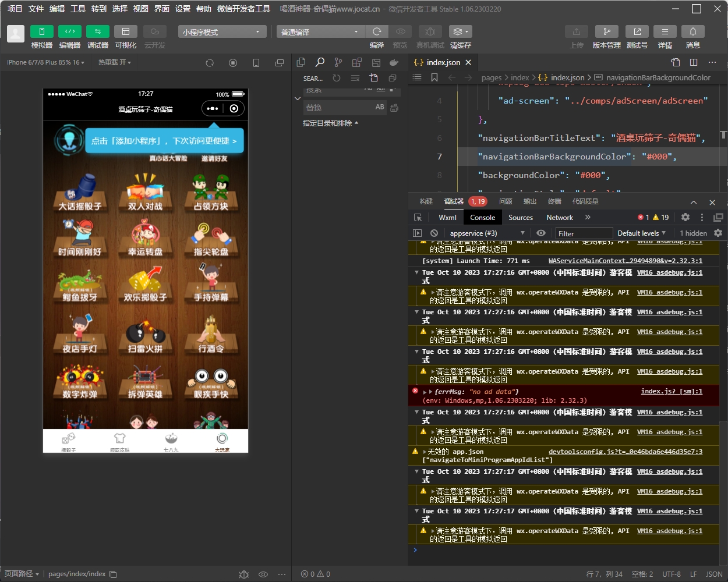This screenshot has height=582, width=728.
Task: Open the 小程序模式 mode dropdown
Action: 222,31
